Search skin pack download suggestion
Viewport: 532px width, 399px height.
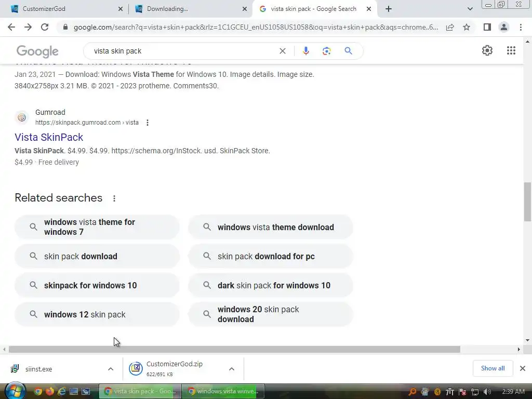tap(97, 256)
